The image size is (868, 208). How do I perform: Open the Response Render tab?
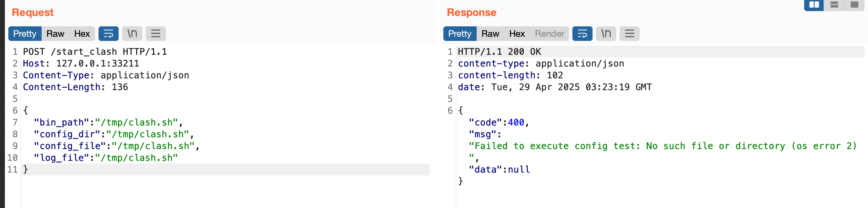tap(550, 34)
